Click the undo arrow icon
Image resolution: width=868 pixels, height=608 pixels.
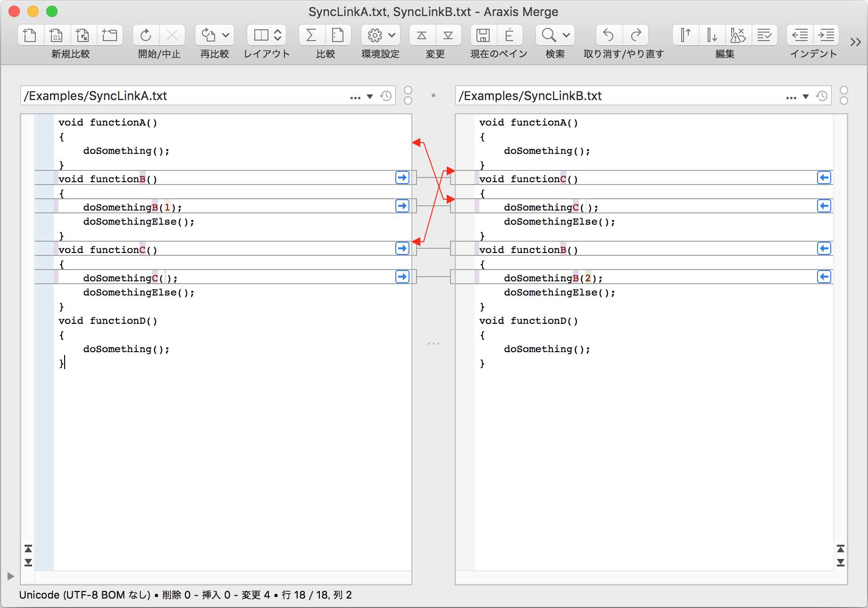(x=609, y=35)
